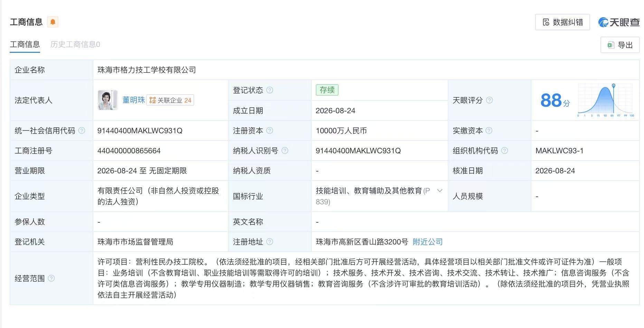
Task: Expand the 国标行业 value chevron
Action: coord(440,191)
